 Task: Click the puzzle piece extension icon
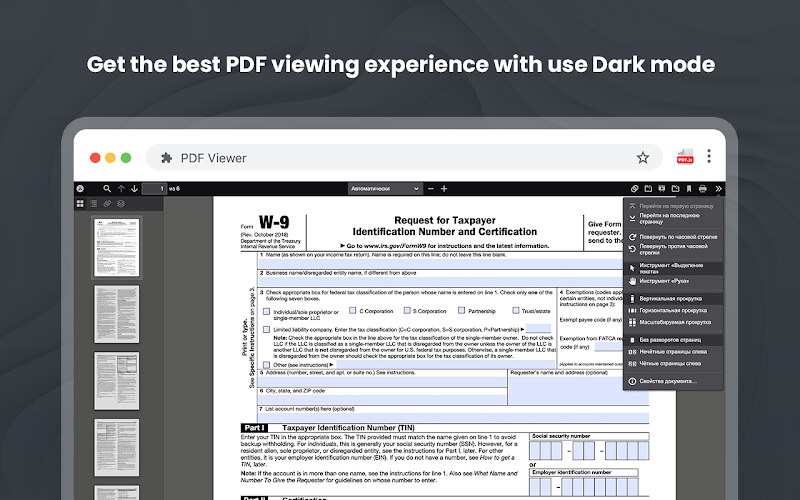click(x=166, y=158)
